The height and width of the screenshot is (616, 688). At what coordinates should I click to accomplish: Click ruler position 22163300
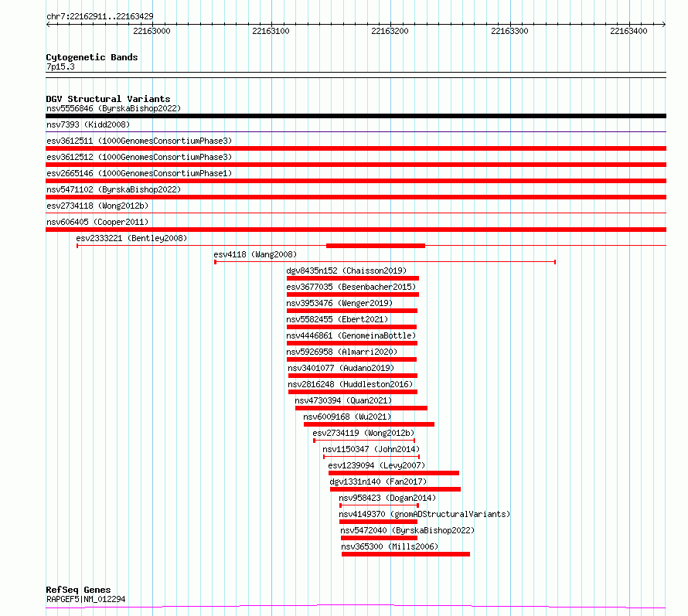pos(509,31)
